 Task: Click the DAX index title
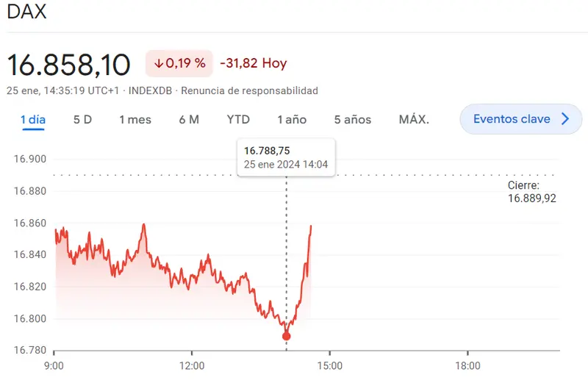tap(25, 13)
